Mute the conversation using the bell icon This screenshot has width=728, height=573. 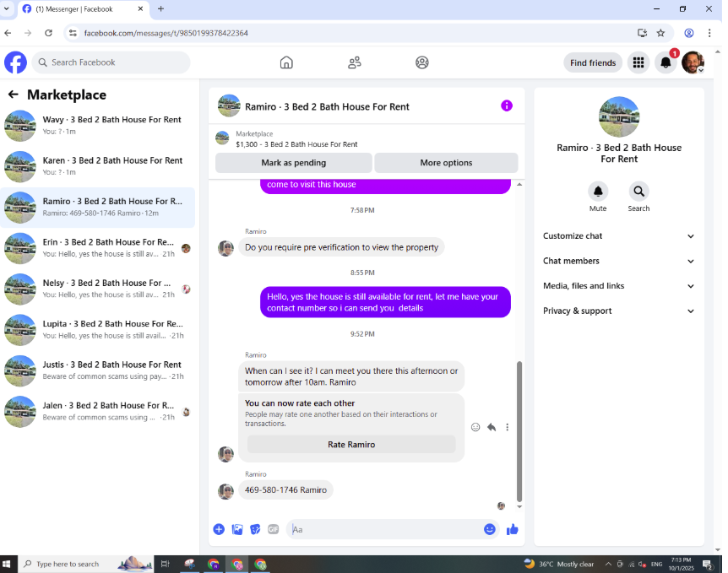(598, 192)
